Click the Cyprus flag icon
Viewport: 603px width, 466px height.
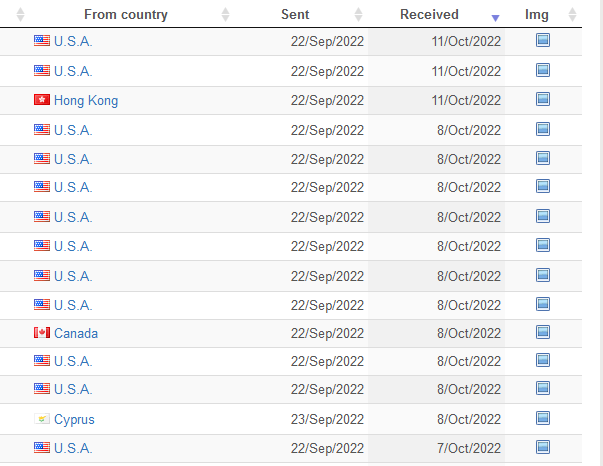(42, 419)
